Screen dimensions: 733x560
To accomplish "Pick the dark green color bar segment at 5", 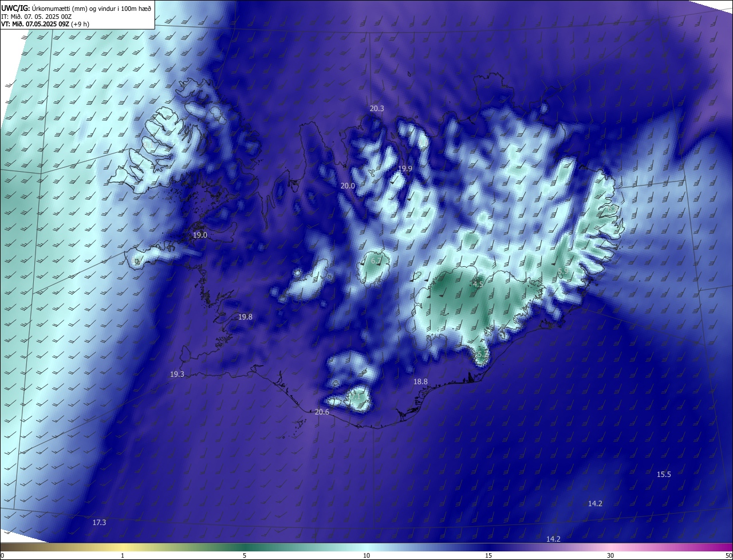I will click(245, 547).
